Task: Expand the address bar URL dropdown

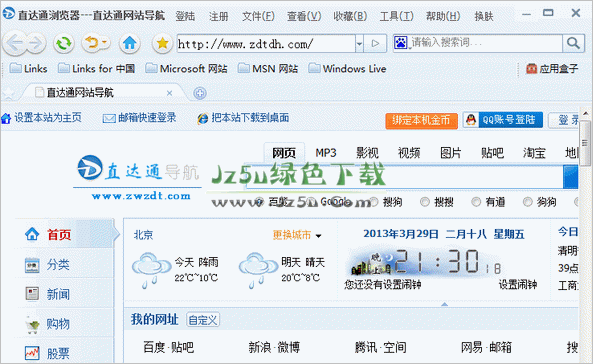Action: (x=359, y=44)
